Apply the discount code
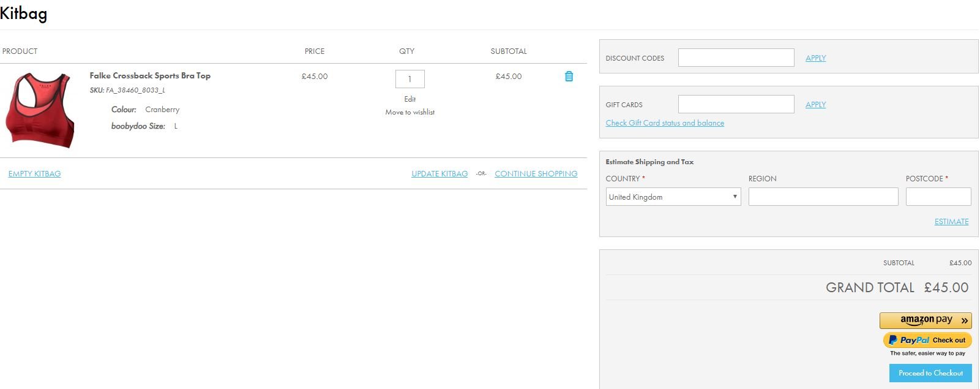This screenshot has width=980, height=389. click(x=815, y=58)
